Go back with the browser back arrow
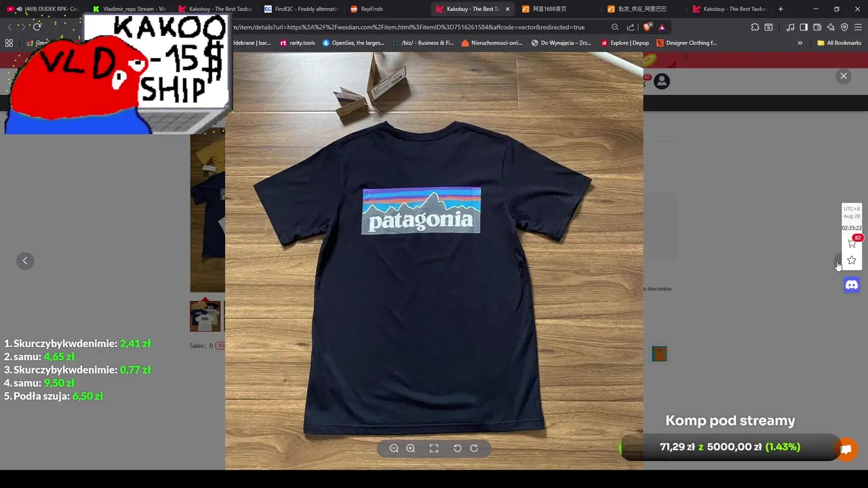Image resolution: width=868 pixels, height=488 pixels. [9, 26]
